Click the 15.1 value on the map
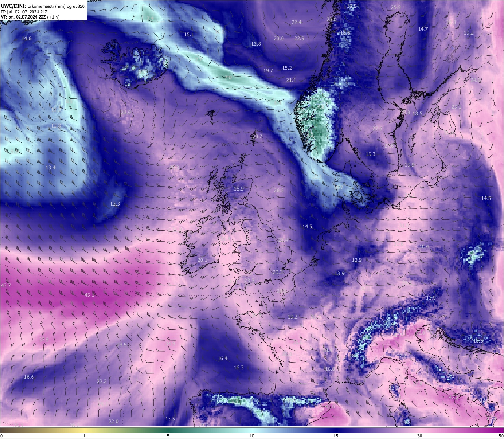504x439 pixels. [x=189, y=34]
